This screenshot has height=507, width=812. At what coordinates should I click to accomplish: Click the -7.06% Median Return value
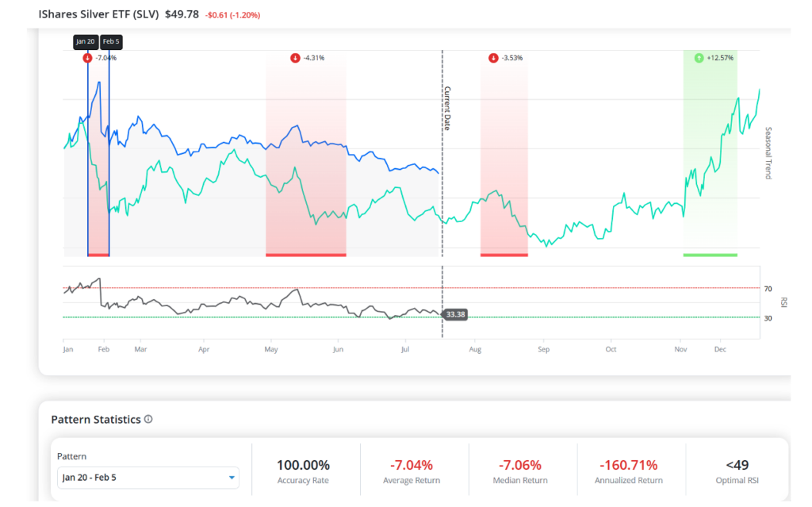(520, 465)
